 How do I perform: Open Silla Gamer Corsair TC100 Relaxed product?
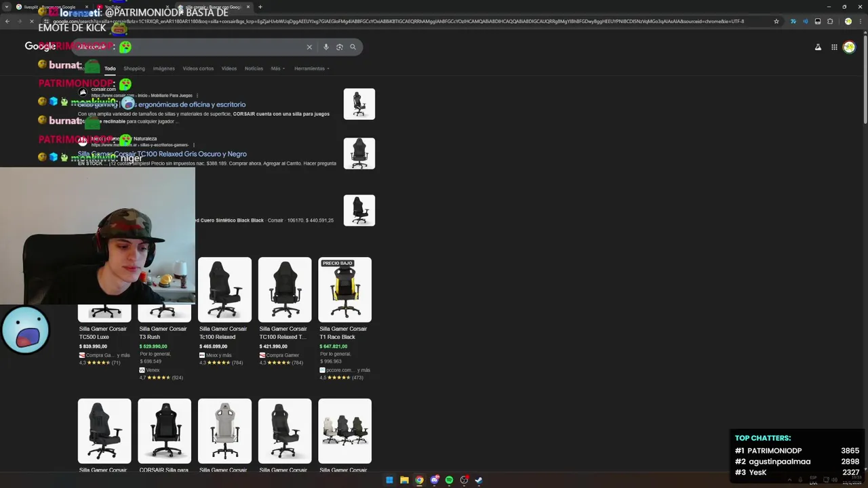224,289
